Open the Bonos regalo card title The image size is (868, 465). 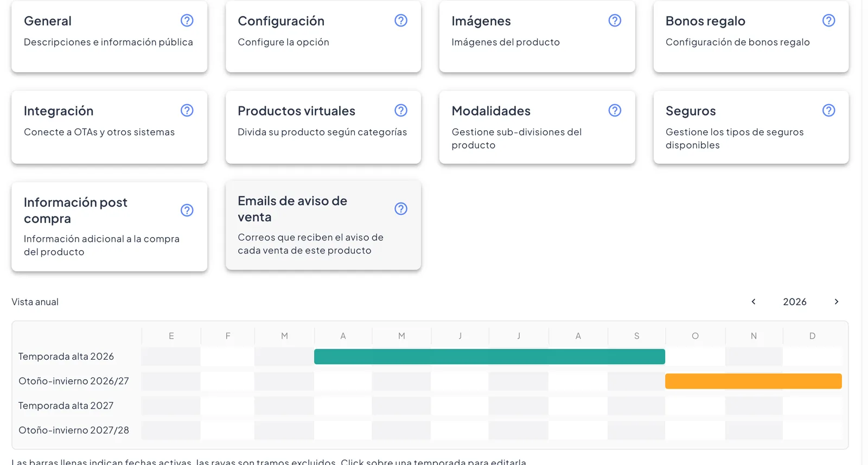point(705,21)
